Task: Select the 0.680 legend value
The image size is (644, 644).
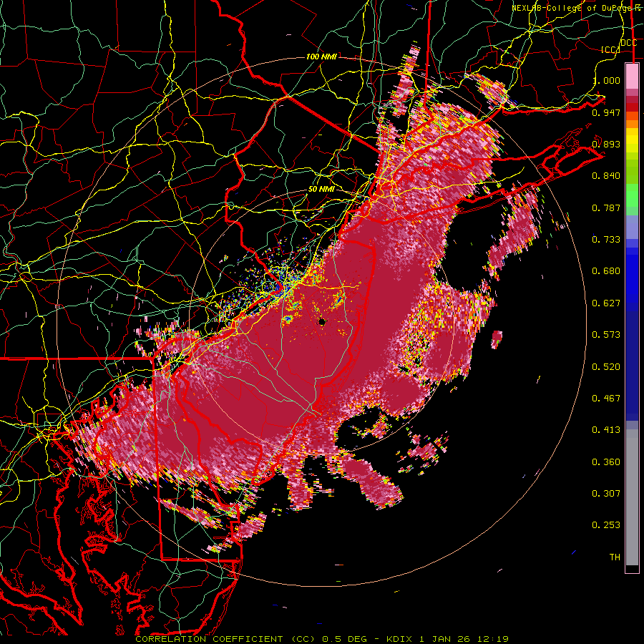Action: pyautogui.click(x=606, y=271)
